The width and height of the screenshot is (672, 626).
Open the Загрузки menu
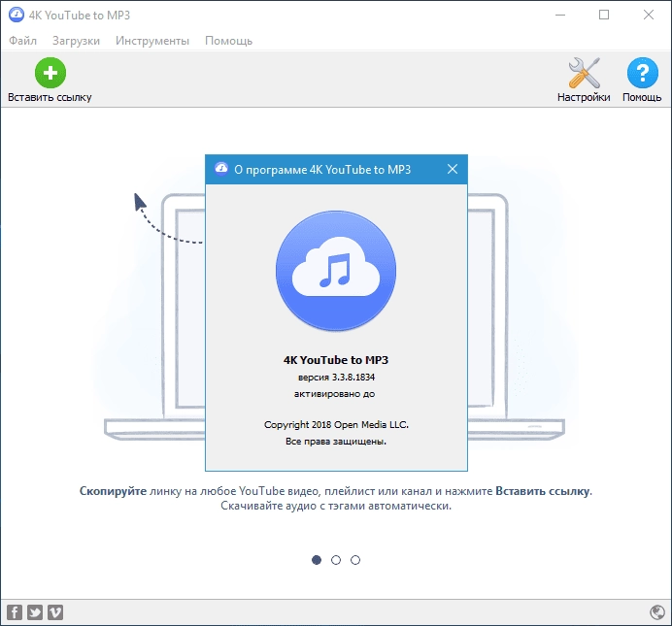click(76, 41)
